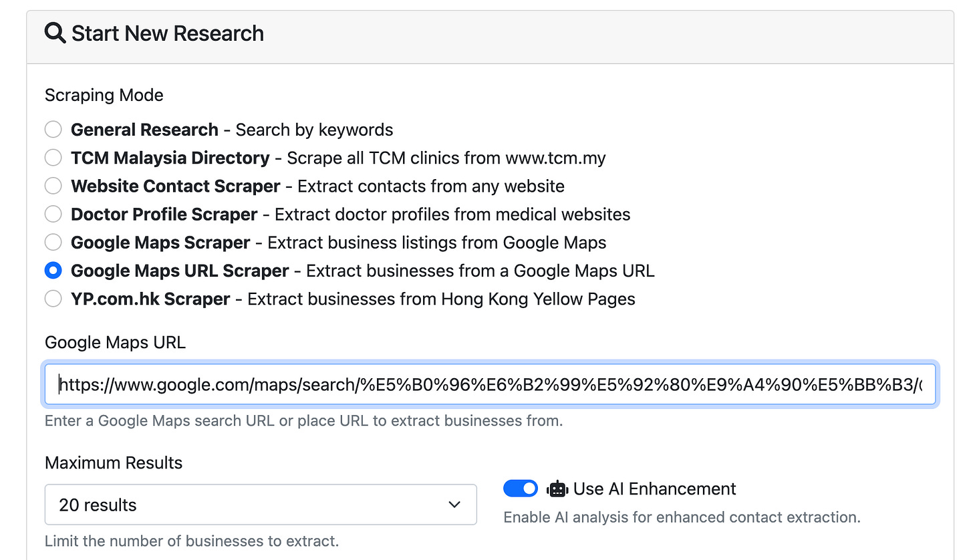Click the selected Google Maps URL Scraper radio
Image resolution: width=973 pixels, height=560 pixels.
[x=53, y=271]
